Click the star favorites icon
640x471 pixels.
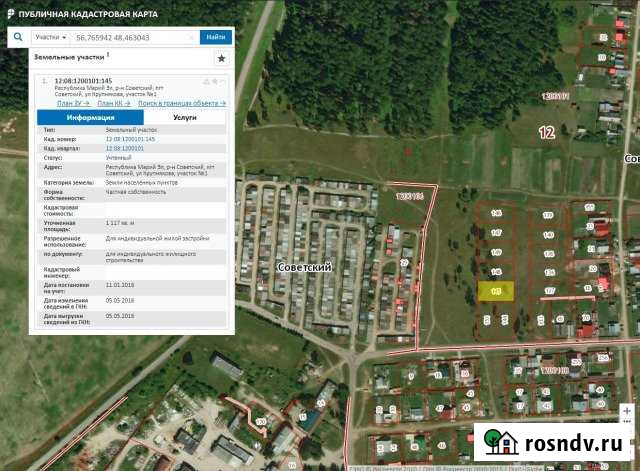[221, 59]
